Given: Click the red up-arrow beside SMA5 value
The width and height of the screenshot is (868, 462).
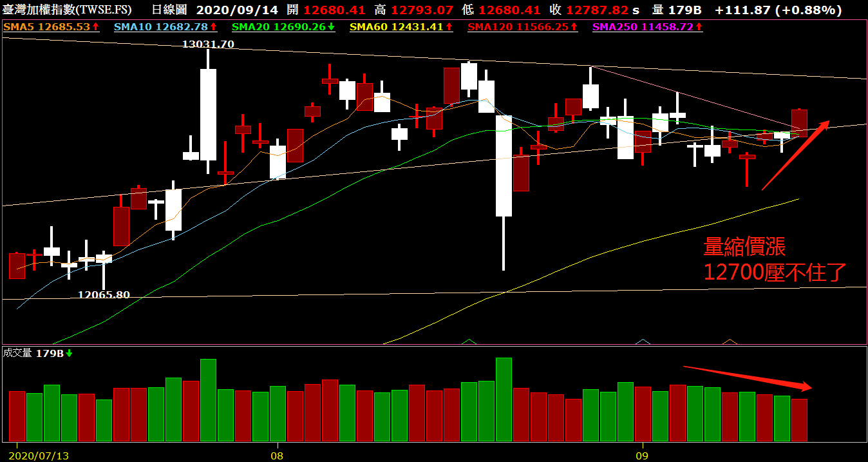Looking at the screenshot, I should point(96,27).
